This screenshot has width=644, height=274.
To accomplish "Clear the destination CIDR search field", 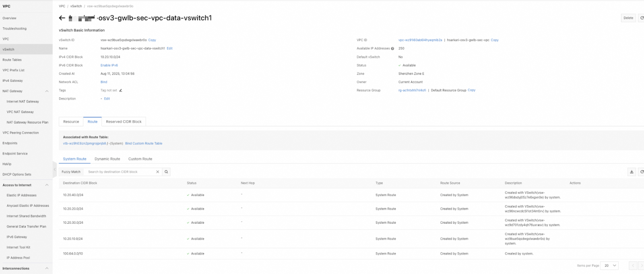I will [x=158, y=172].
